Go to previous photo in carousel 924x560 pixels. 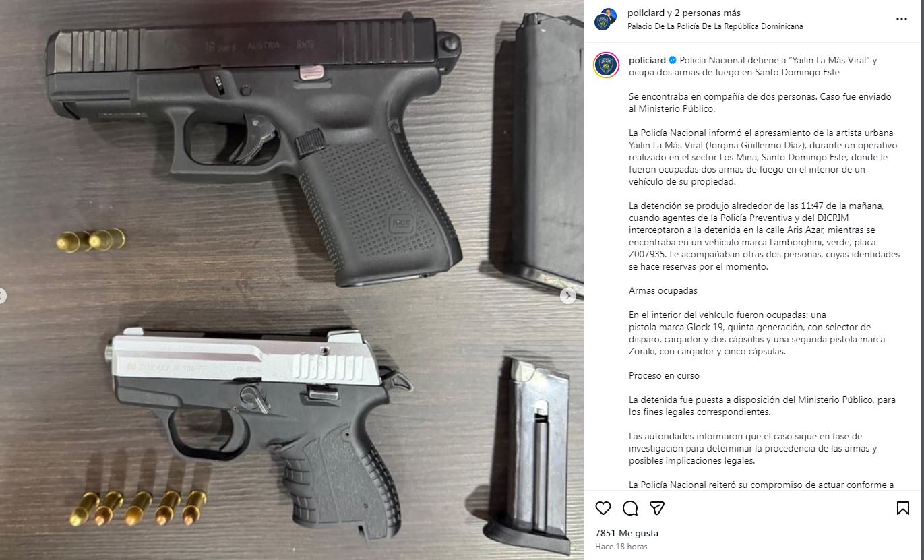3,295
